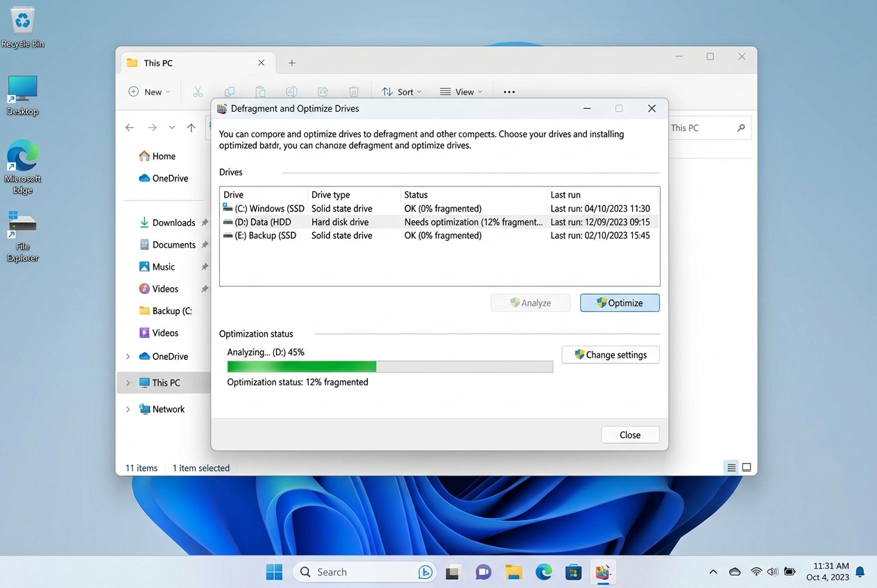Open Documents in the sidebar
877x588 pixels.
point(167,245)
